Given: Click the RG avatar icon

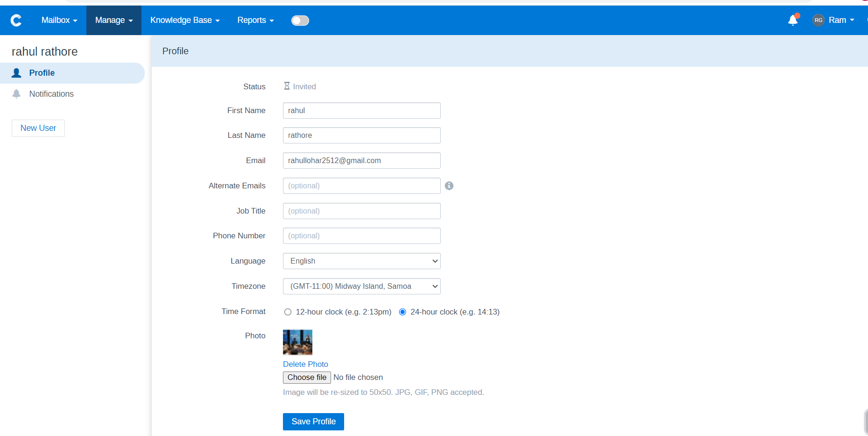Looking at the screenshot, I should (x=818, y=20).
